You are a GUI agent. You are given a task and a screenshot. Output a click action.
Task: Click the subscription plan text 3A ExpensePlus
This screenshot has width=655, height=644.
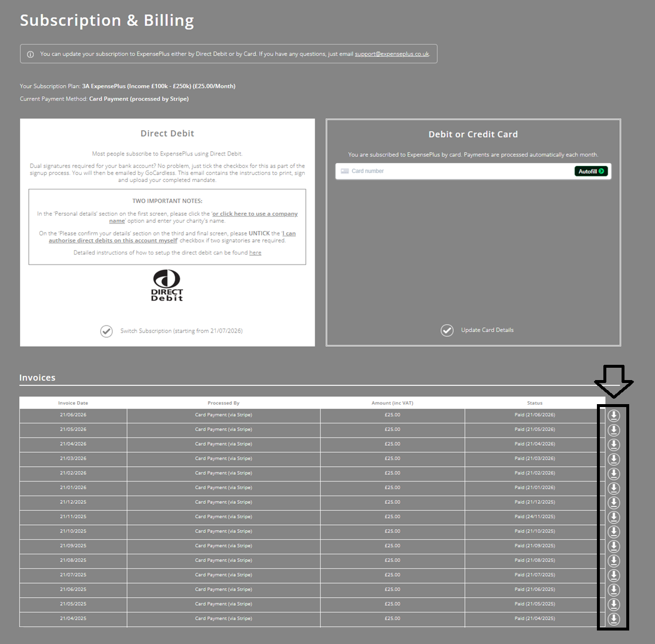point(158,86)
